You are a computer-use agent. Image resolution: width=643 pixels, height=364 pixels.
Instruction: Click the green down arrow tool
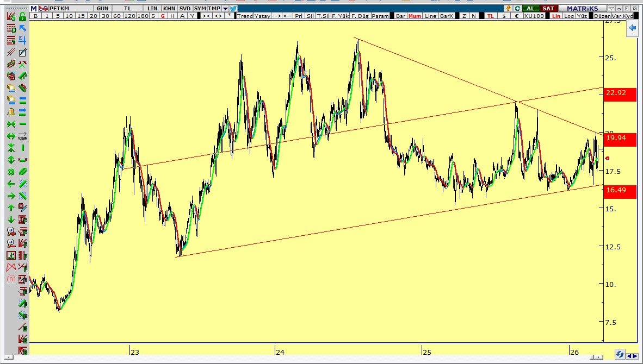(11, 220)
